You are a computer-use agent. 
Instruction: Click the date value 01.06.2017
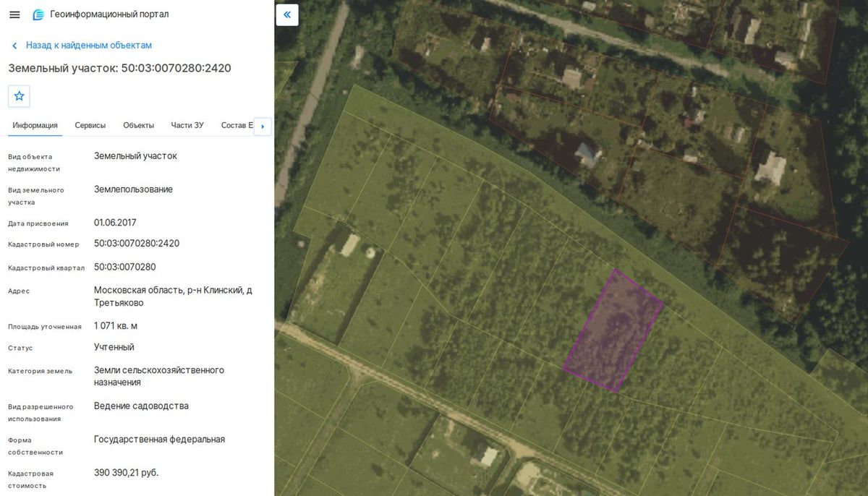[x=115, y=223]
